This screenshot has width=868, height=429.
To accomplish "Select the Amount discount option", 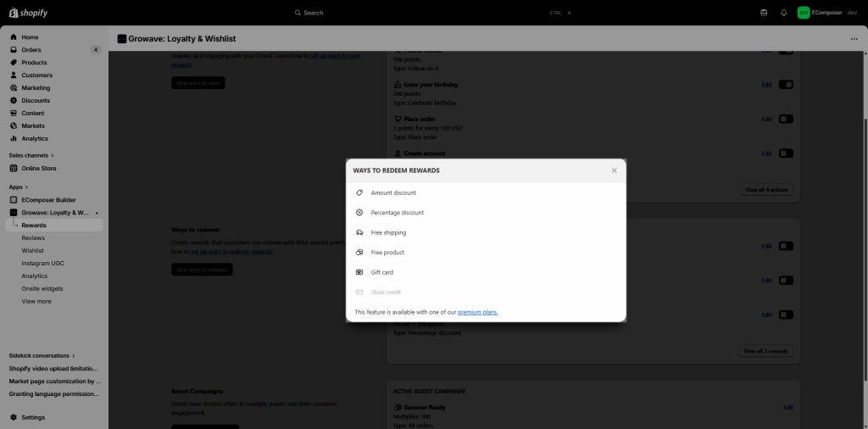I will point(393,193).
